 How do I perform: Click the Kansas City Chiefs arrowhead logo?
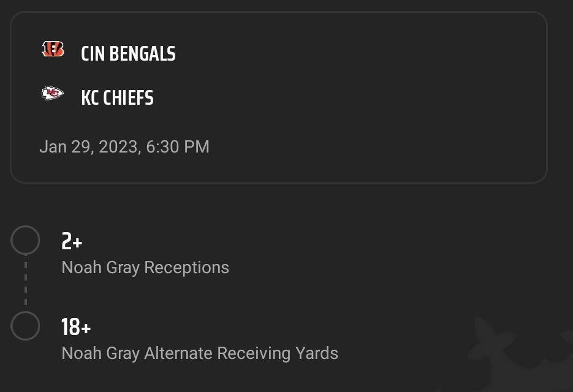[53, 93]
